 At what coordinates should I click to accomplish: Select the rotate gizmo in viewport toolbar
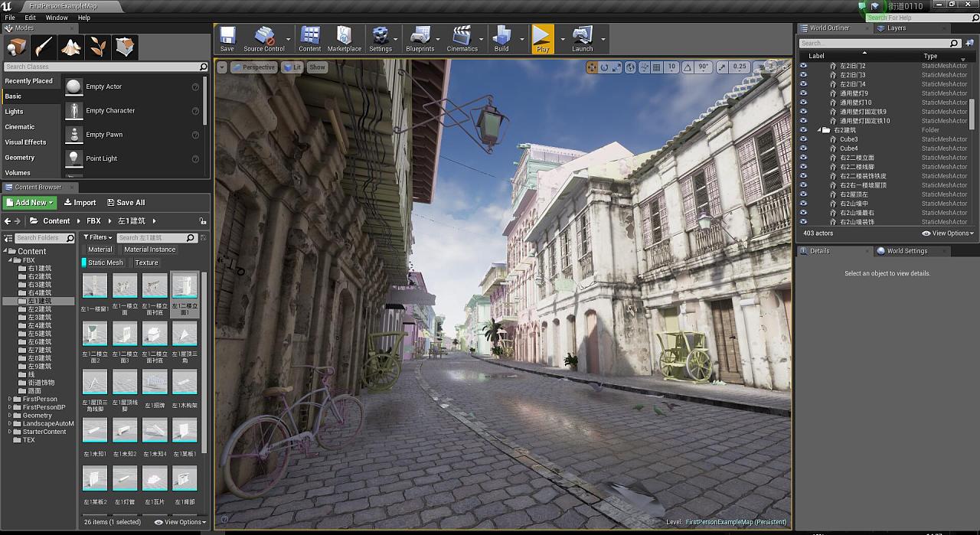(604, 67)
